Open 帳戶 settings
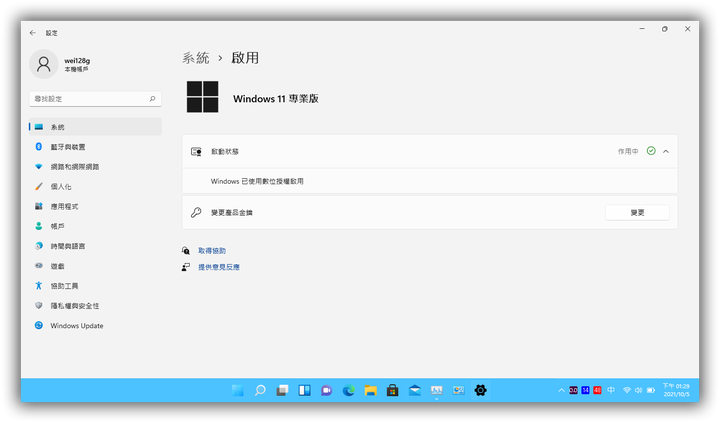Screen dimensions: 720x423 pyautogui.click(x=95, y=226)
